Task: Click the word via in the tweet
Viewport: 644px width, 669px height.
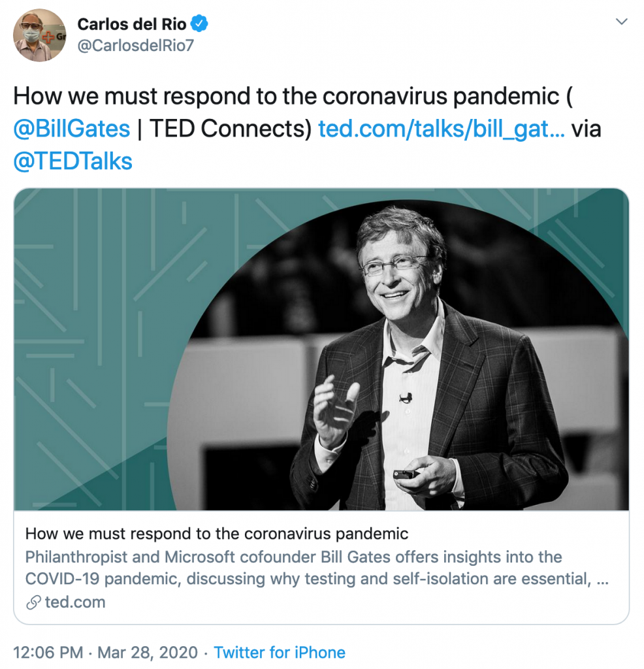Action: pyautogui.click(x=587, y=129)
